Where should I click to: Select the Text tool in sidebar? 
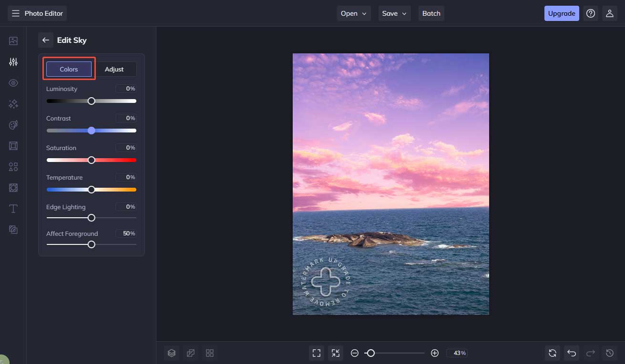[13, 209]
